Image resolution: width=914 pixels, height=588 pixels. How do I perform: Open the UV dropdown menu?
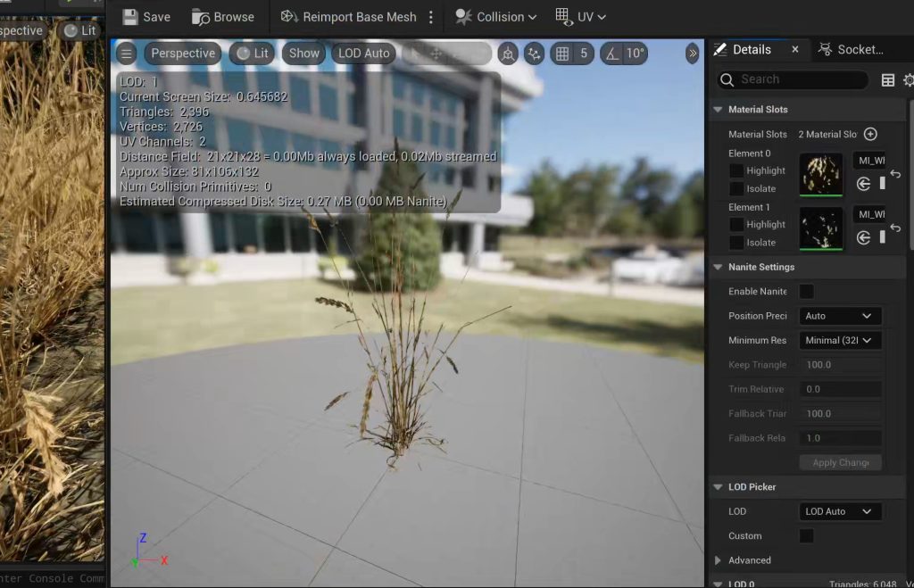click(x=580, y=17)
